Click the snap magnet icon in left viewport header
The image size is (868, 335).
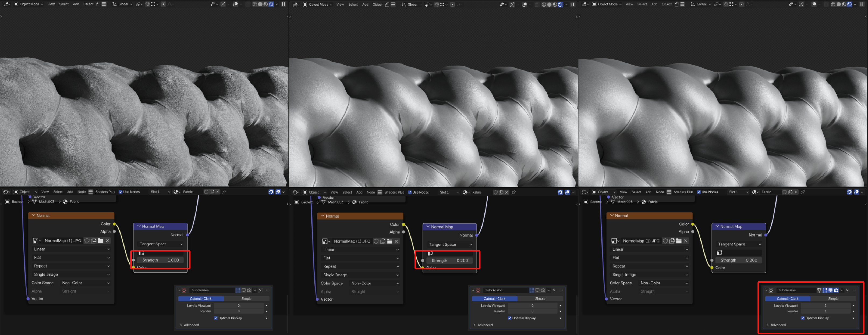coord(148,4)
